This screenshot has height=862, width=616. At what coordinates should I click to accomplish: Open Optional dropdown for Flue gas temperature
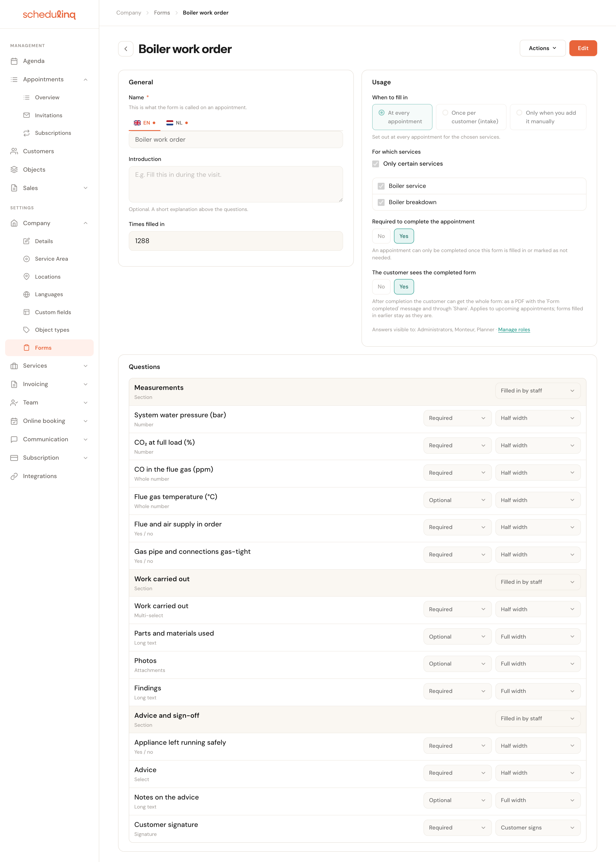458,500
